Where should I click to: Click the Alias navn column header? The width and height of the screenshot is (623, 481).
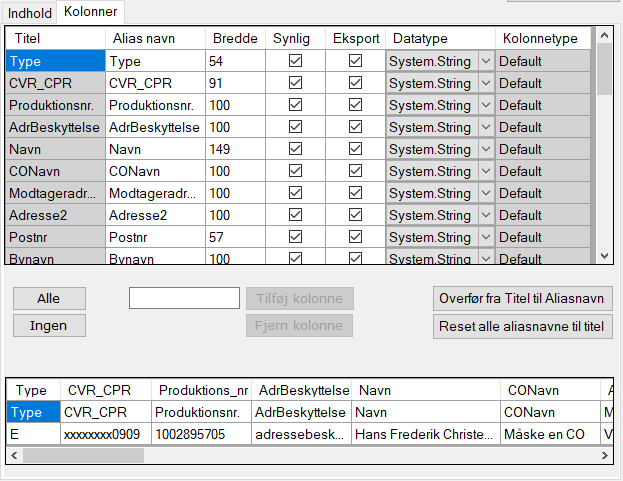point(154,38)
